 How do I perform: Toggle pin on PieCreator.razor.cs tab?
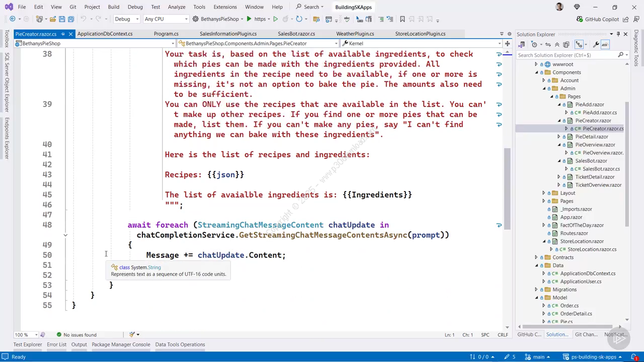click(x=62, y=34)
